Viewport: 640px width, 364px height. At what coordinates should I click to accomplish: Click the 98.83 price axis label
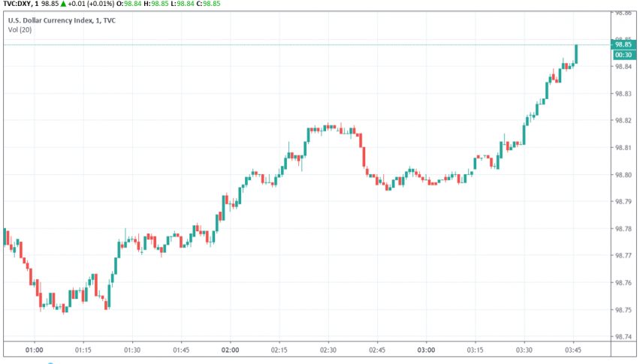pyautogui.click(x=623, y=94)
